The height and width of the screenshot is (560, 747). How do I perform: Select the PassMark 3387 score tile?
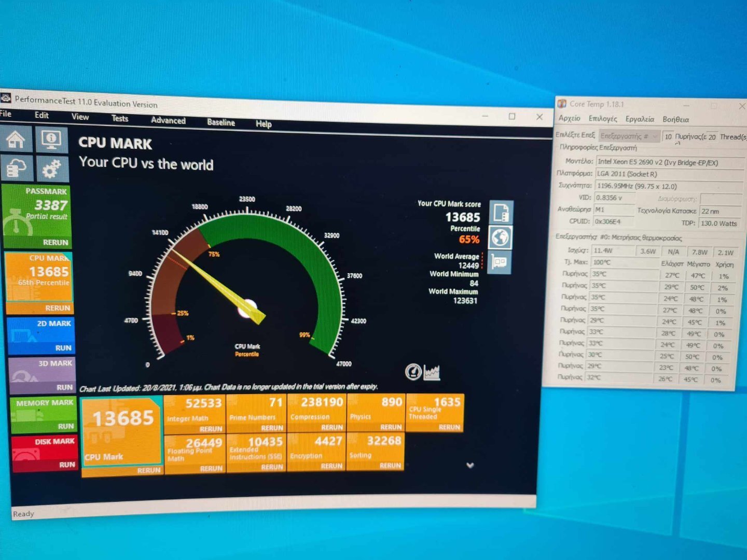(x=37, y=210)
